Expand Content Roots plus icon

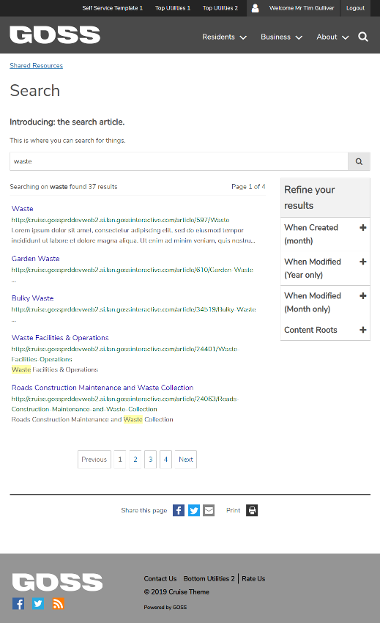[363, 330]
